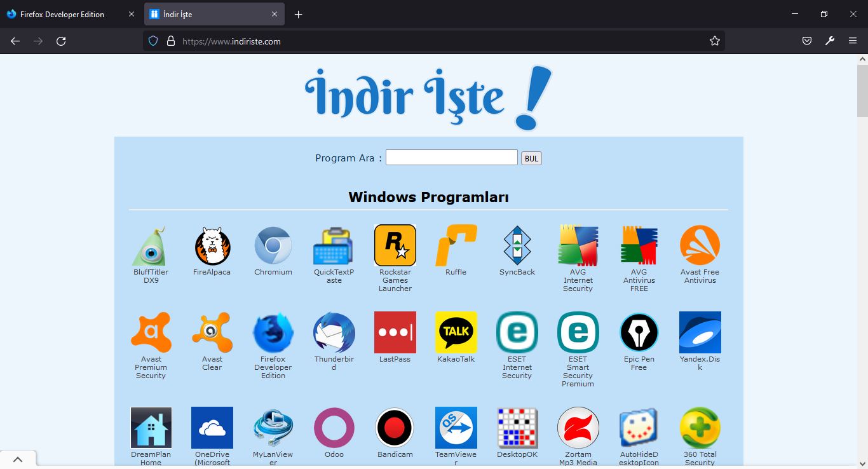Bookmark this page with the star
This screenshot has width=868, height=469.
point(715,41)
